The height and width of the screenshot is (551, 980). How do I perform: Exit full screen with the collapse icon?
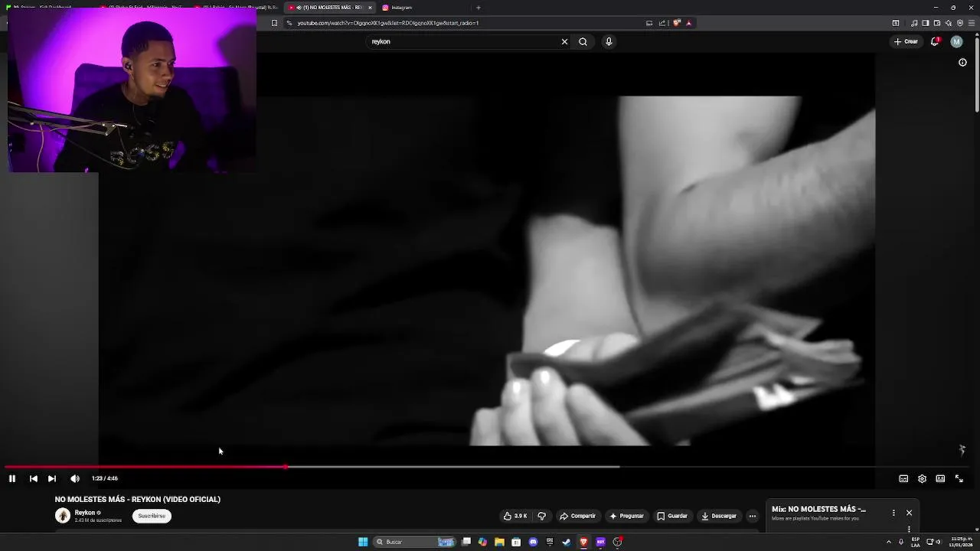pos(959,478)
